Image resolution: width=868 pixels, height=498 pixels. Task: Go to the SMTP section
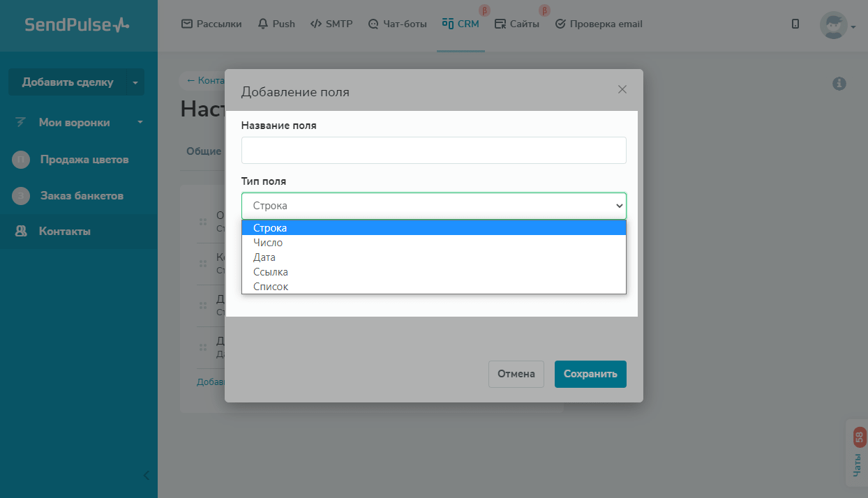click(x=331, y=24)
